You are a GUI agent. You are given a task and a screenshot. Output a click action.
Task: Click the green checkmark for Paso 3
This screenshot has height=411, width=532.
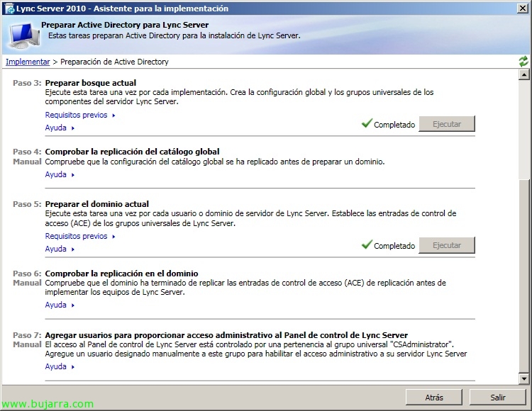(x=367, y=123)
